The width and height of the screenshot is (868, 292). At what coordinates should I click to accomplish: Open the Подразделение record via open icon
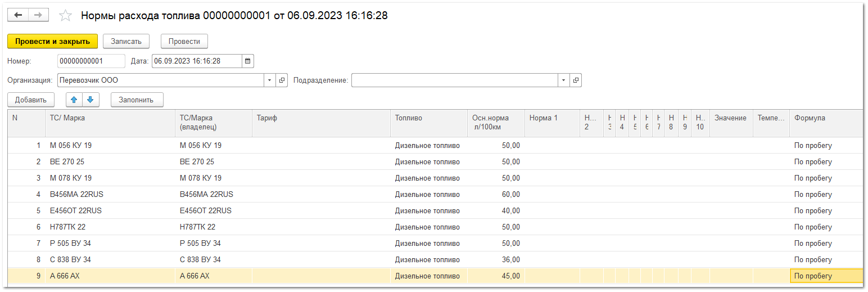click(x=576, y=80)
